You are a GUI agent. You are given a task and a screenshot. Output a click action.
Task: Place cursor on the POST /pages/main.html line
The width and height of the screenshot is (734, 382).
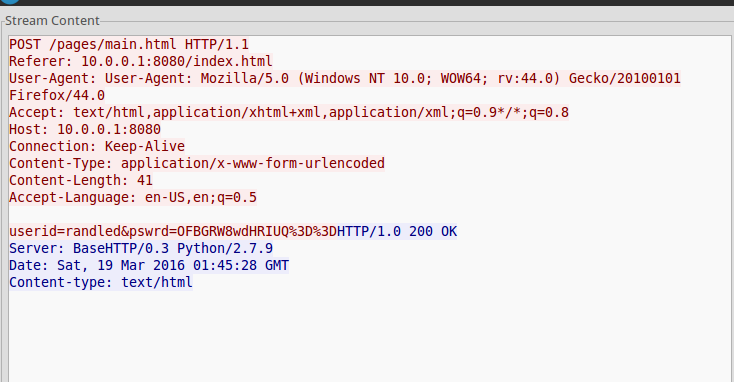point(129,44)
